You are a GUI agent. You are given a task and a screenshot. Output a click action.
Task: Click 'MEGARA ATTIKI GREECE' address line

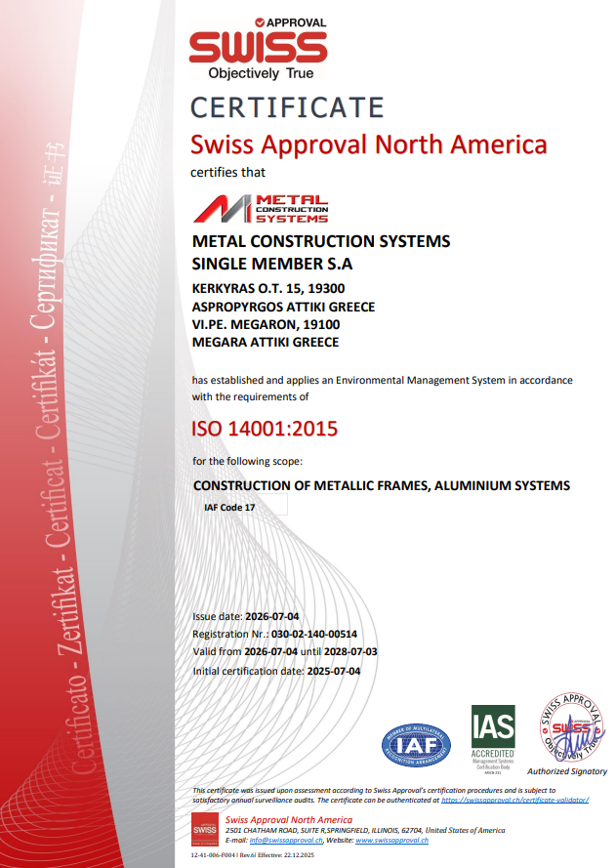click(x=266, y=342)
